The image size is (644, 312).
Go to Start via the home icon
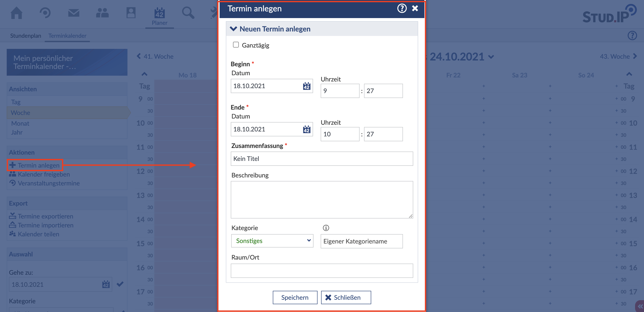(17, 13)
